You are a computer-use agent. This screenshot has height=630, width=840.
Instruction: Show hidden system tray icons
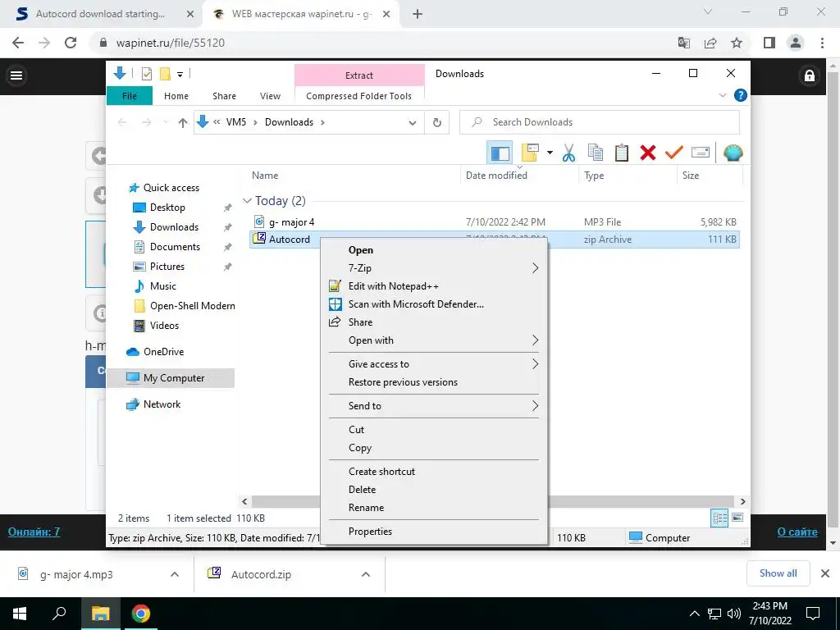click(x=694, y=614)
